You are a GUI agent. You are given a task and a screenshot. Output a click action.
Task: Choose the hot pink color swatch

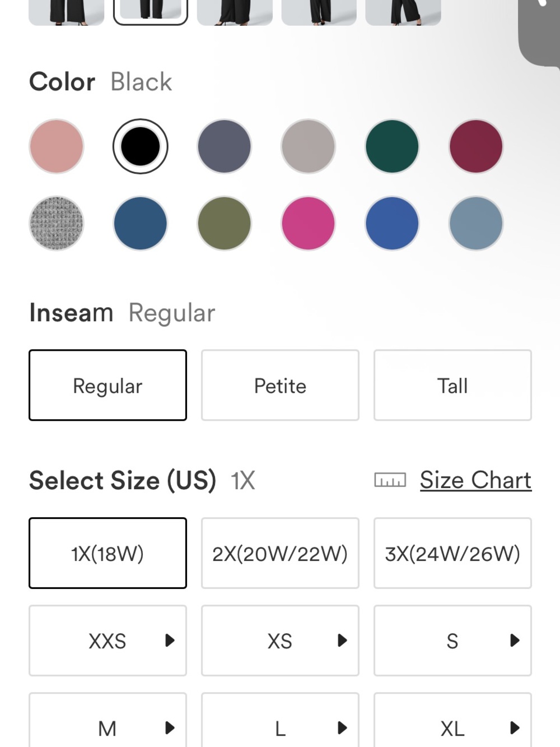click(x=308, y=223)
